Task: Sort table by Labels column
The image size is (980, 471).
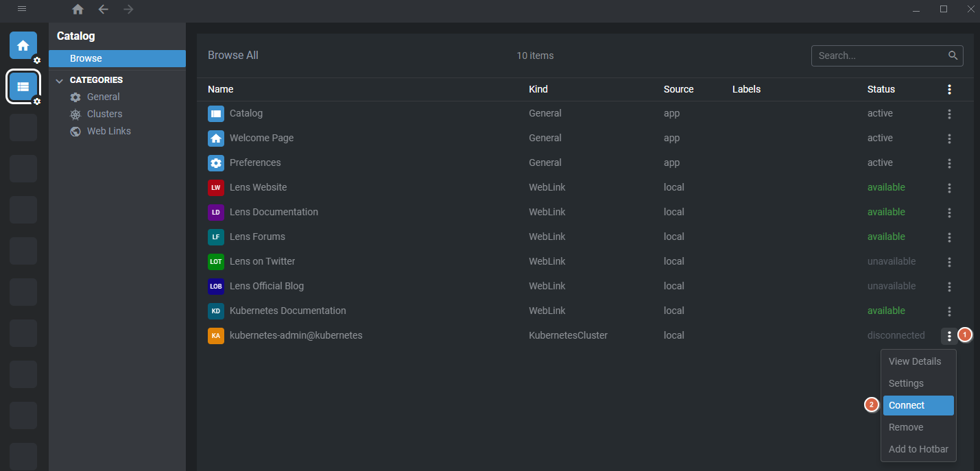Action: [746, 89]
